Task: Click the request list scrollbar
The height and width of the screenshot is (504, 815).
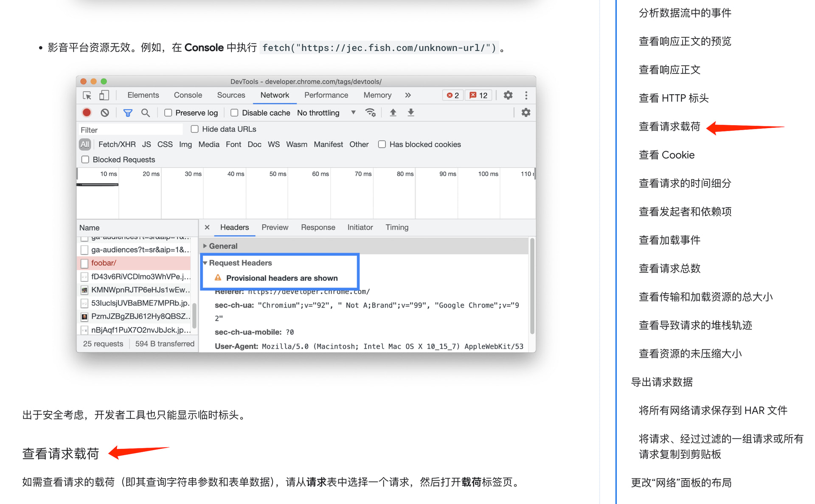Action: coord(194,316)
